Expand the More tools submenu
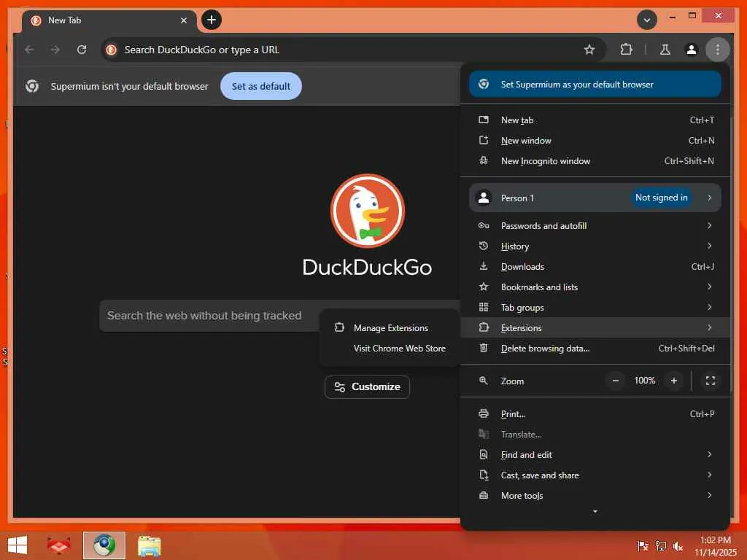Screen dimensions: 747x560 coord(595,496)
